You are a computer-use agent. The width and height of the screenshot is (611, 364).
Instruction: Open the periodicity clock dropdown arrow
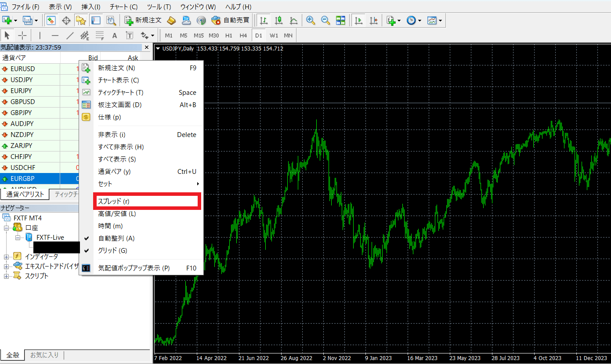(420, 21)
